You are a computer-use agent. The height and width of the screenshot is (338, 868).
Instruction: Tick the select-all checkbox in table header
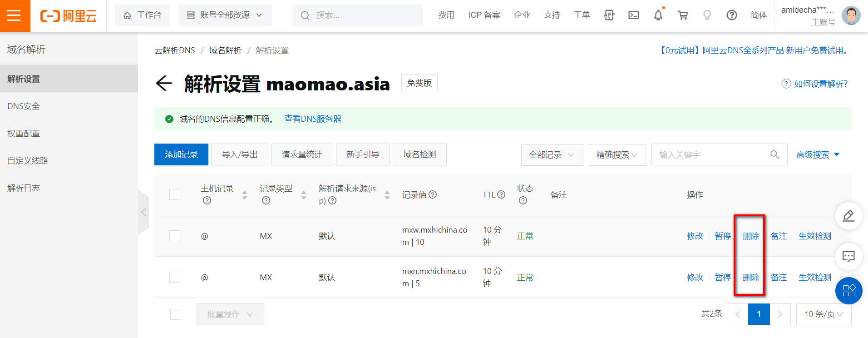click(x=175, y=194)
